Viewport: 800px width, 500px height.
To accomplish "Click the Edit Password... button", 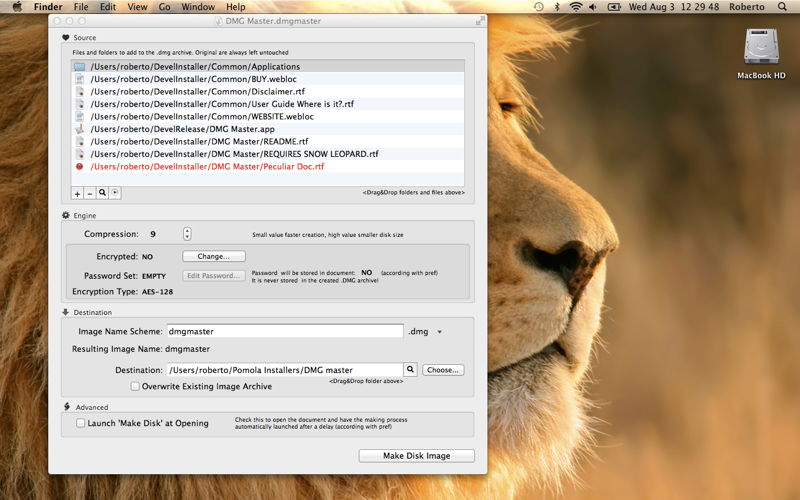I will pos(214,276).
